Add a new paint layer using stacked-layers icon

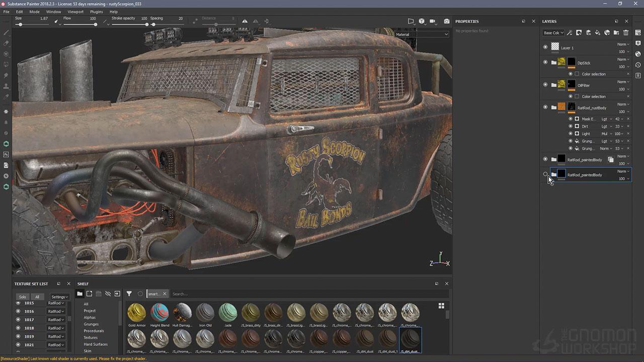[588, 33]
